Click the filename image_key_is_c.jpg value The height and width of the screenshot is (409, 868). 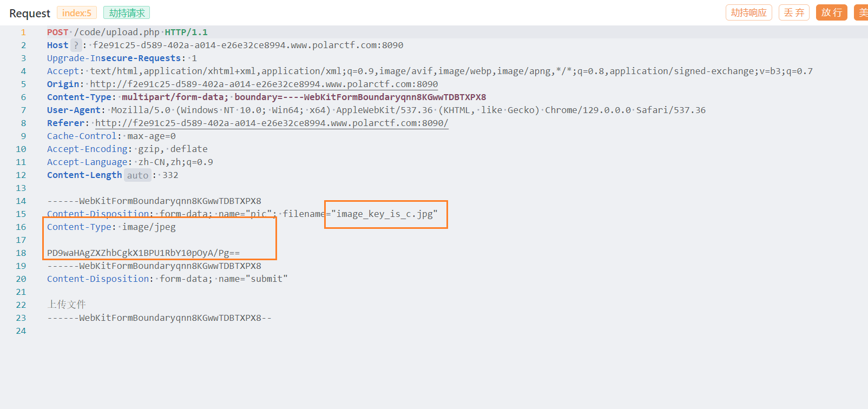tap(385, 214)
